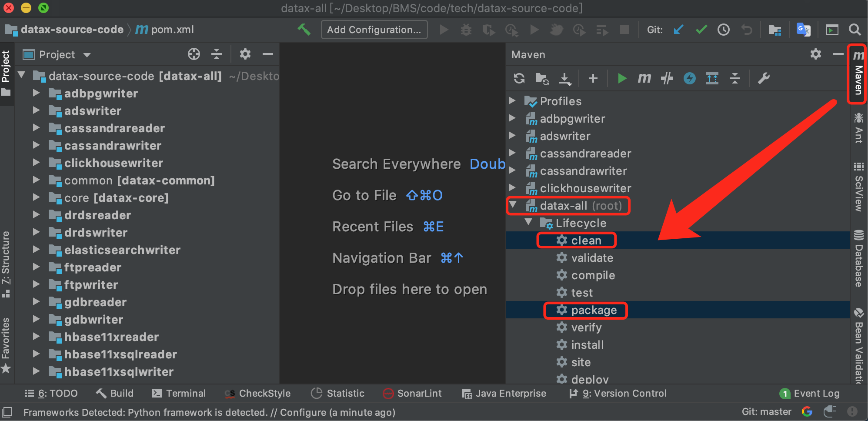This screenshot has width=868, height=421.
Task: Click Git: master branch widget
Action: (766, 411)
